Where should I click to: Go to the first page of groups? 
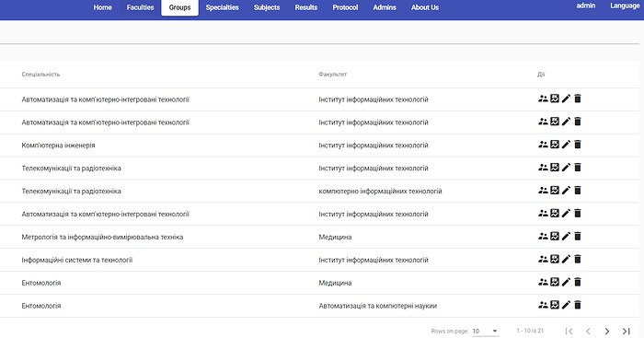click(569, 331)
